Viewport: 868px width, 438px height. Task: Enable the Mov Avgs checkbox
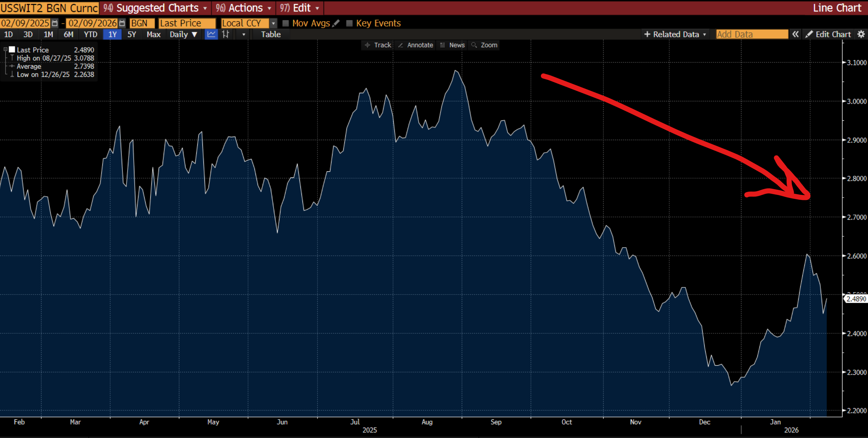pyautogui.click(x=285, y=23)
